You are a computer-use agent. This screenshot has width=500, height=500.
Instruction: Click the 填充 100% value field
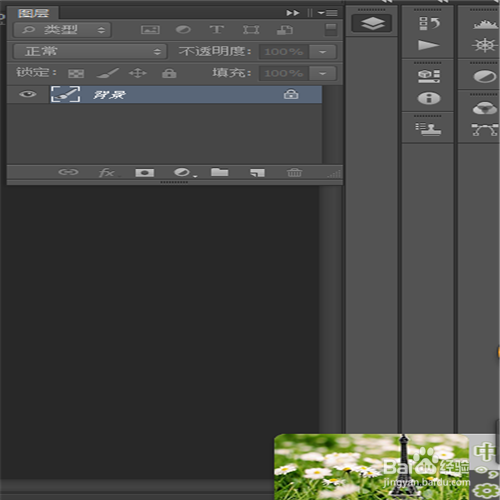pyautogui.click(x=284, y=73)
